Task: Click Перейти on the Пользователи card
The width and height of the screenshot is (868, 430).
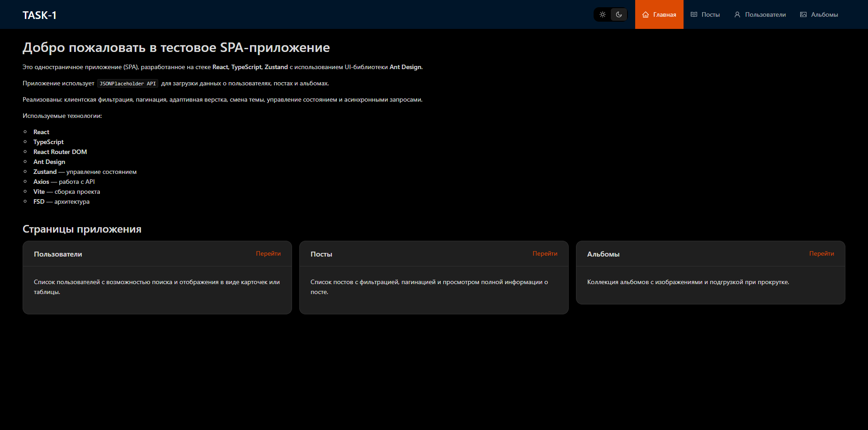Action: (269, 253)
